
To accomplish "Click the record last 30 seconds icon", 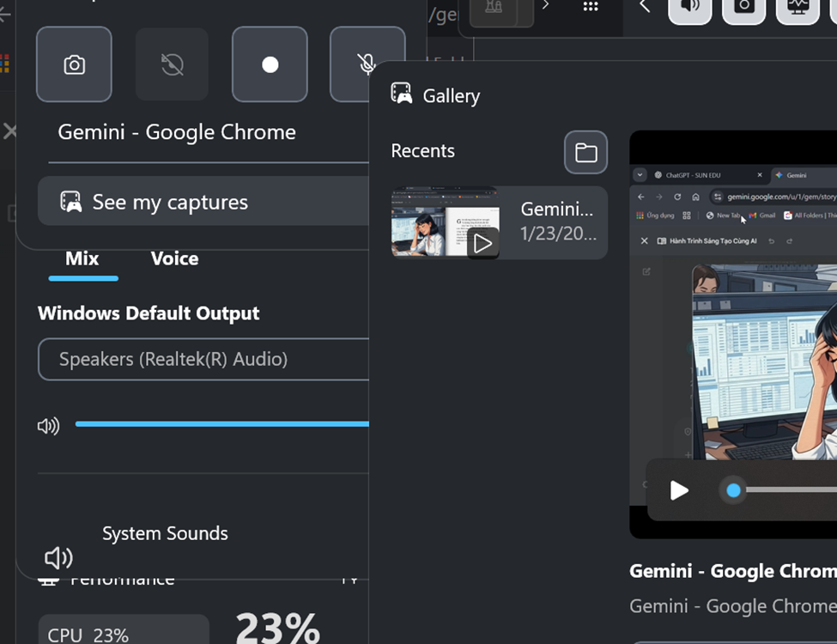I will [172, 64].
